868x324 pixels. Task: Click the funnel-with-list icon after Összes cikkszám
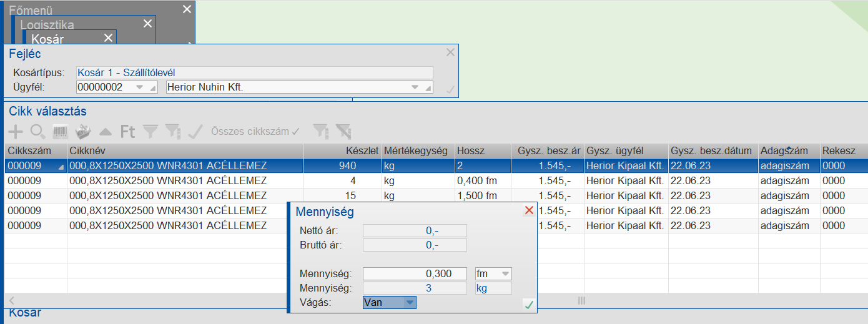pyautogui.click(x=320, y=131)
